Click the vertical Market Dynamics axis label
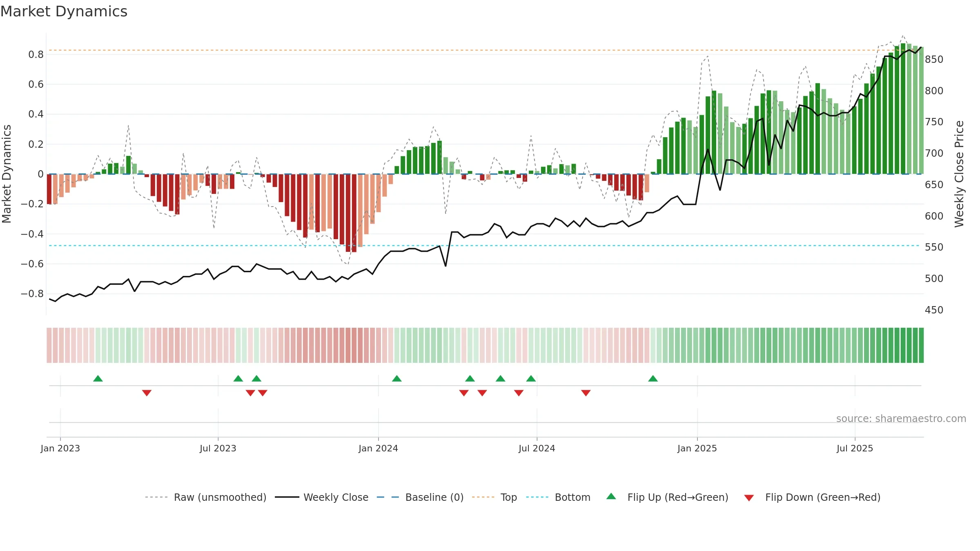Image resolution: width=980 pixels, height=551 pixels. [7, 174]
